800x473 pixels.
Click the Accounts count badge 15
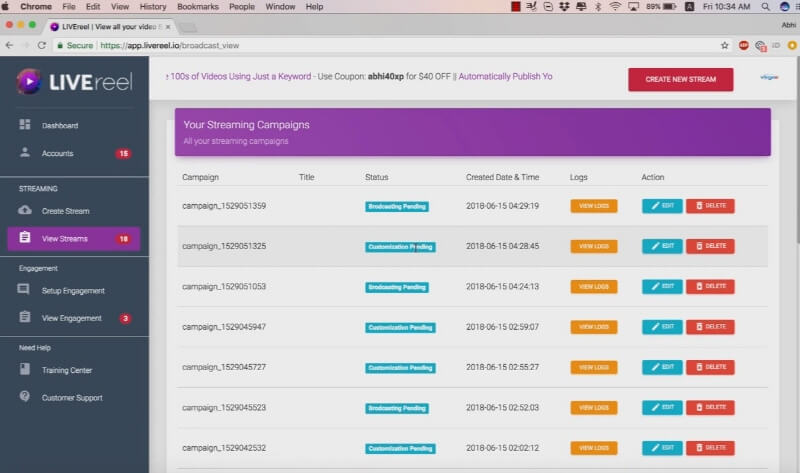pos(123,153)
